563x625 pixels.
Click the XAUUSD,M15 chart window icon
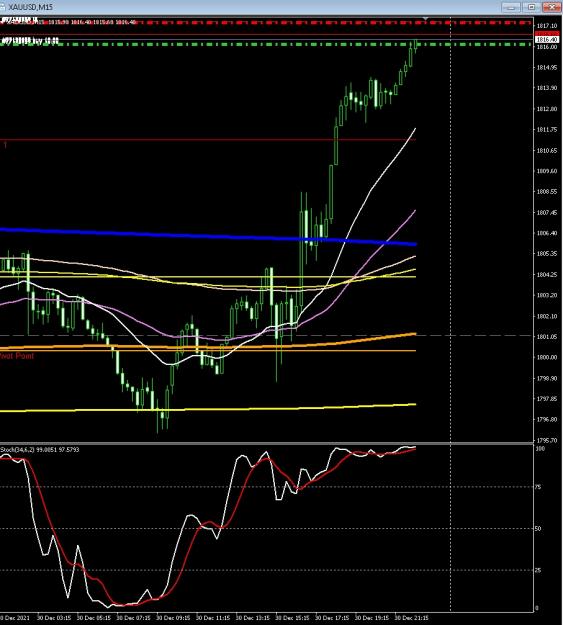[2, 7]
